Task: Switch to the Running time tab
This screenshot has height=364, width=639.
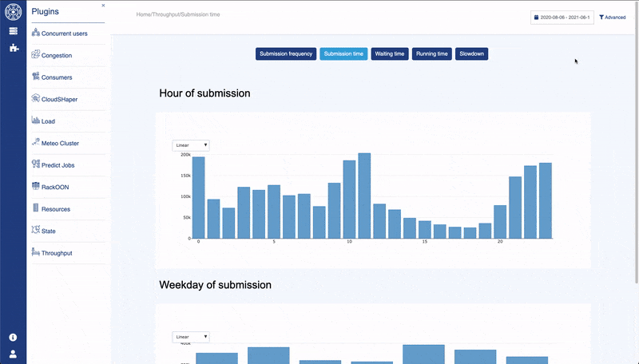Action: pos(432,54)
